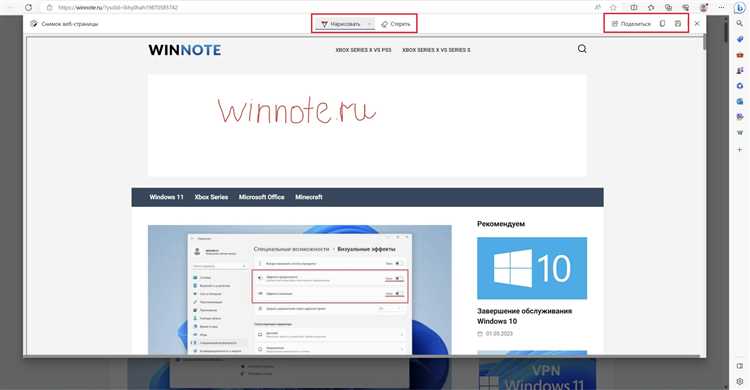Open sidebar red Tools briefcase icon
This screenshot has width=750, height=390.
[x=740, y=55]
